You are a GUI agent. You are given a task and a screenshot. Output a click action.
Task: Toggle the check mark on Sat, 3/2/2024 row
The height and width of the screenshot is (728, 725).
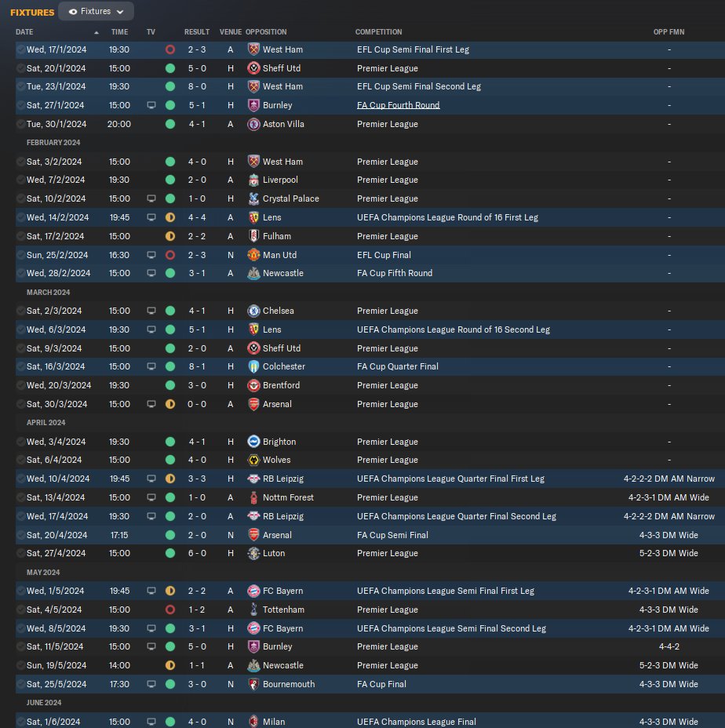tap(20, 162)
